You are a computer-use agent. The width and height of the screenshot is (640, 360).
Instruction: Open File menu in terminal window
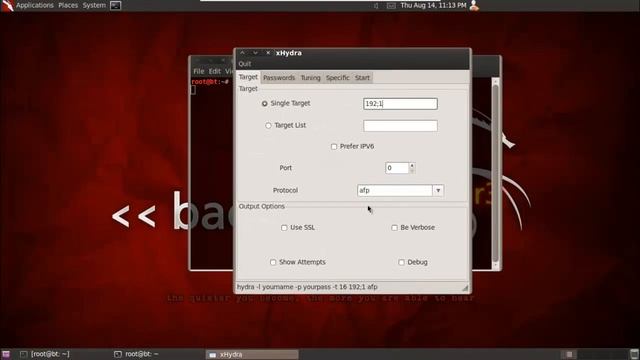199,71
